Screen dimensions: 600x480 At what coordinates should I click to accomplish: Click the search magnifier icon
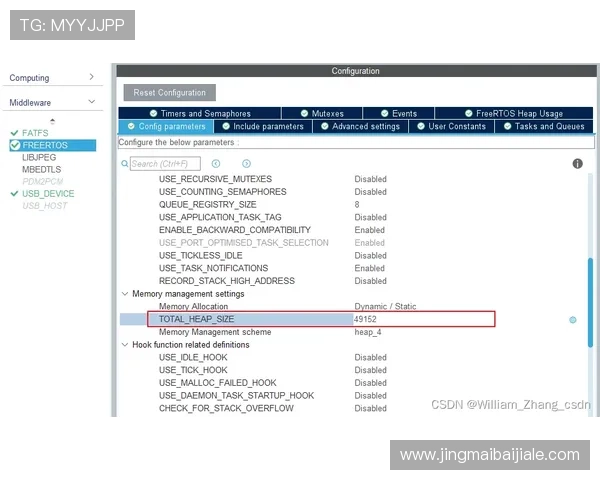[125, 164]
